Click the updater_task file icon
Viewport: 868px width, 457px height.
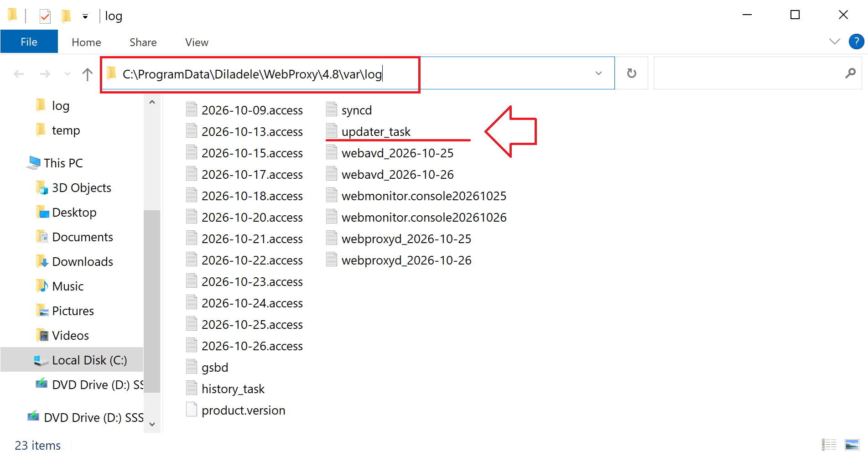pos(332,131)
